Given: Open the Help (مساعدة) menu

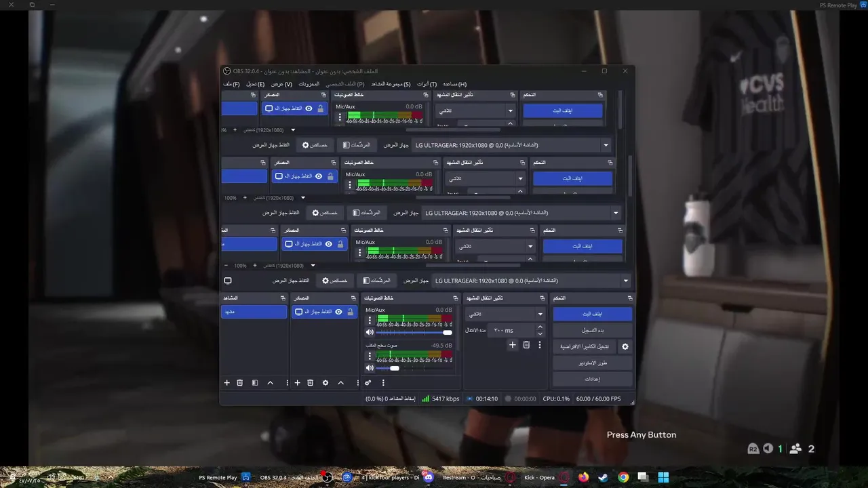Looking at the screenshot, I should coord(454,84).
